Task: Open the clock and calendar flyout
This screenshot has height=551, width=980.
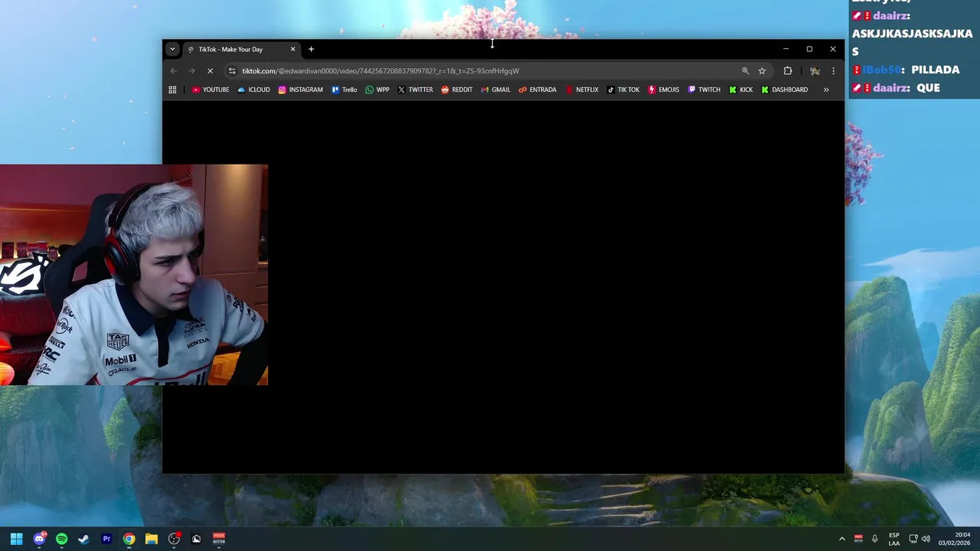Action: click(x=955, y=539)
